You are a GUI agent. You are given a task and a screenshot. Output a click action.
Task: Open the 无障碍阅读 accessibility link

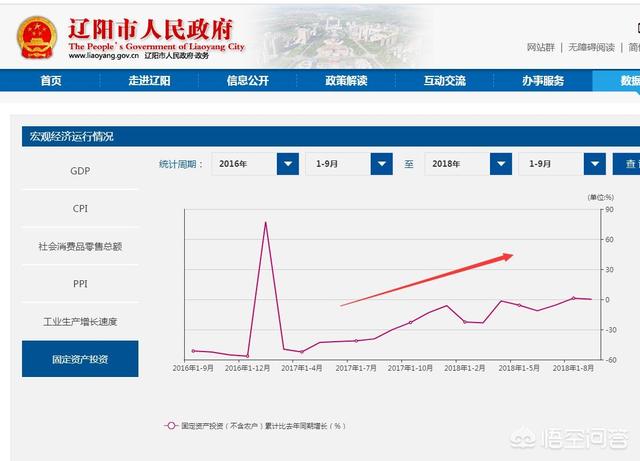593,47
